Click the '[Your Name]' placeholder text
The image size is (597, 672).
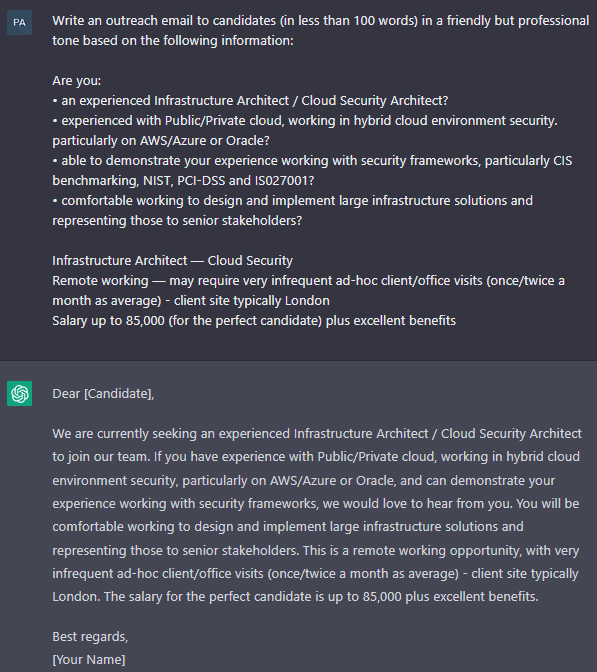(x=89, y=659)
